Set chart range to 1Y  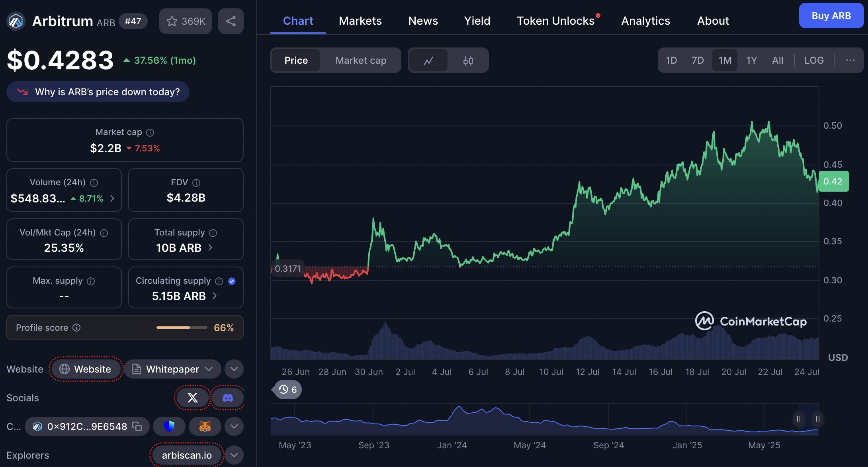click(751, 61)
